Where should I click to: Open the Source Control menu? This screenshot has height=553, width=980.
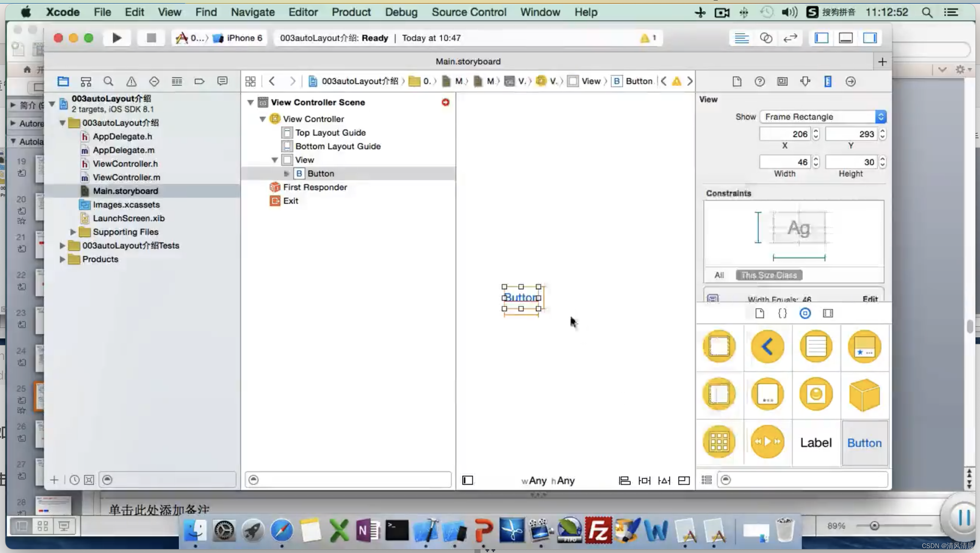click(x=469, y=12)
